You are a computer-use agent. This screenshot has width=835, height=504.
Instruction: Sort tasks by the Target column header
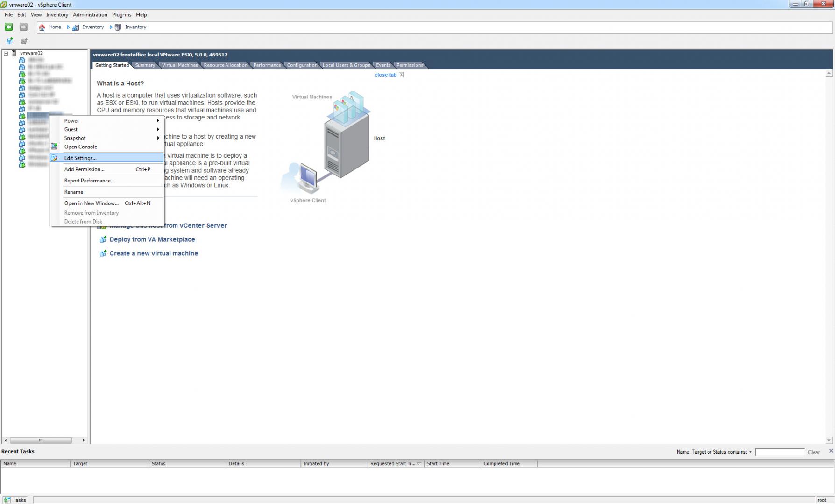point(110,464)
